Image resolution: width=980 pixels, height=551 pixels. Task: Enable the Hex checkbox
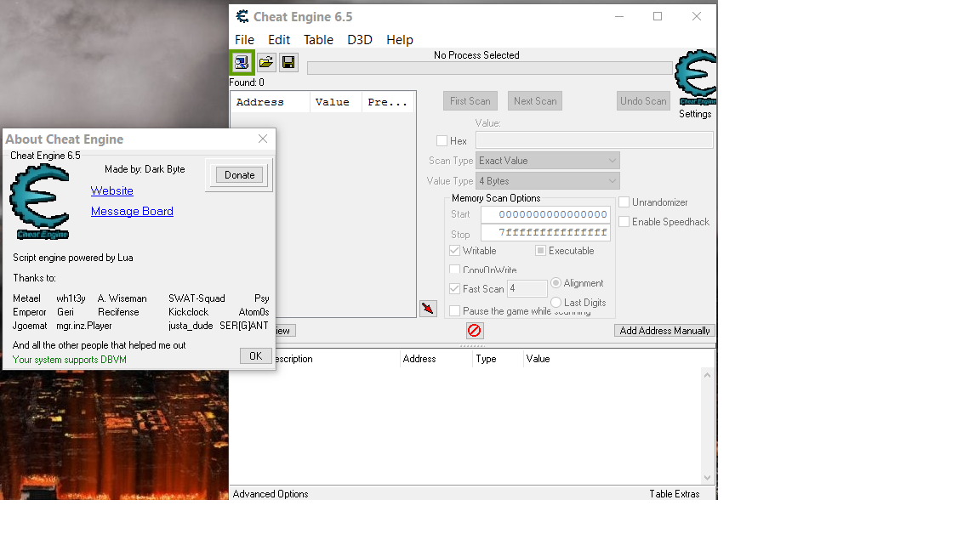[442, 140]
